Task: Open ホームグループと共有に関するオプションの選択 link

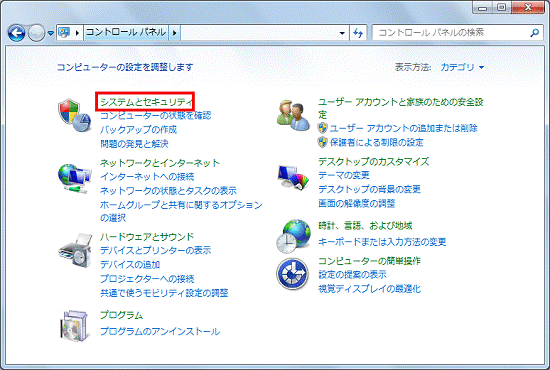Action: (x=181, y=211)
